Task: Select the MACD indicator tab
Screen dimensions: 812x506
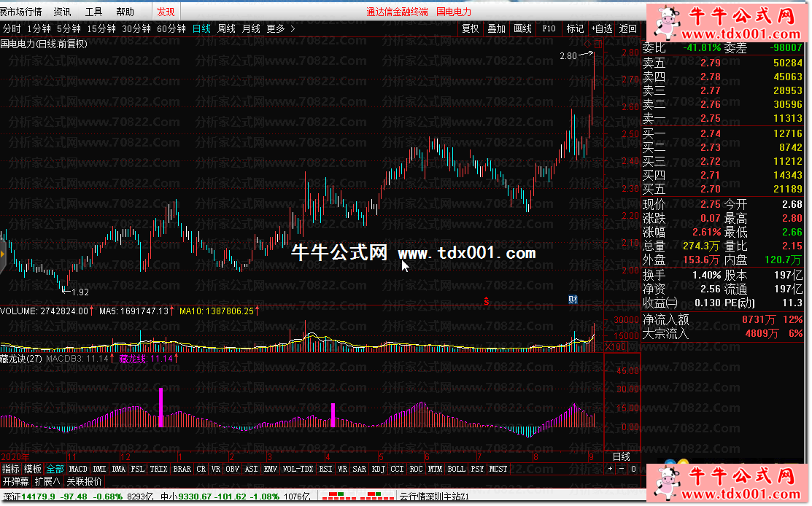Action: coord(78,469)
